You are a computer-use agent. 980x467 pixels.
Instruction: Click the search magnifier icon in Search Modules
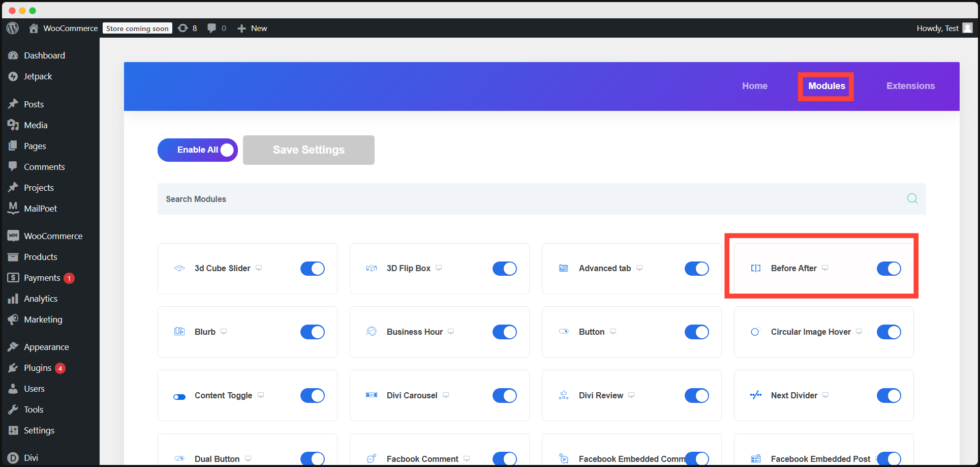point(912,198)
